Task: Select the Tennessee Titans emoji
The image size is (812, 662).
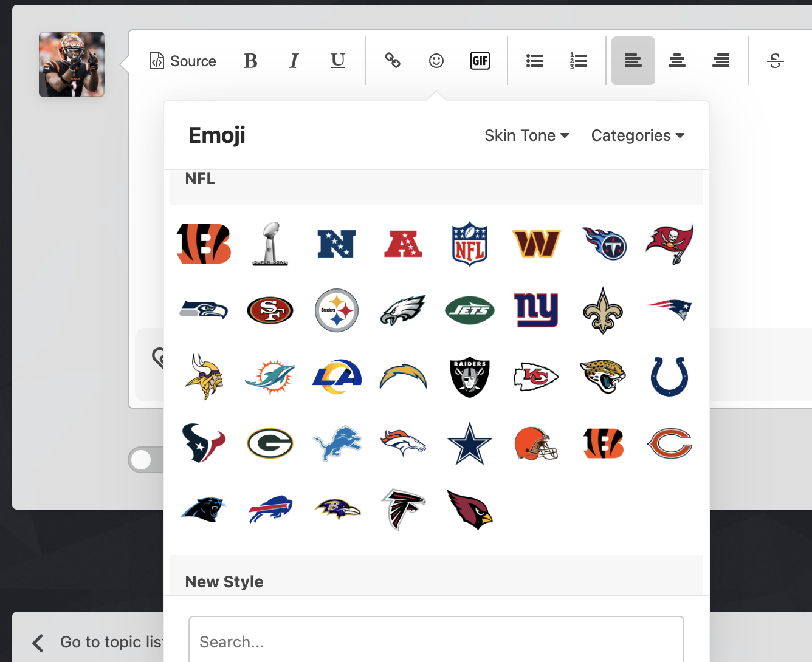Action: [x=603, y=244]
